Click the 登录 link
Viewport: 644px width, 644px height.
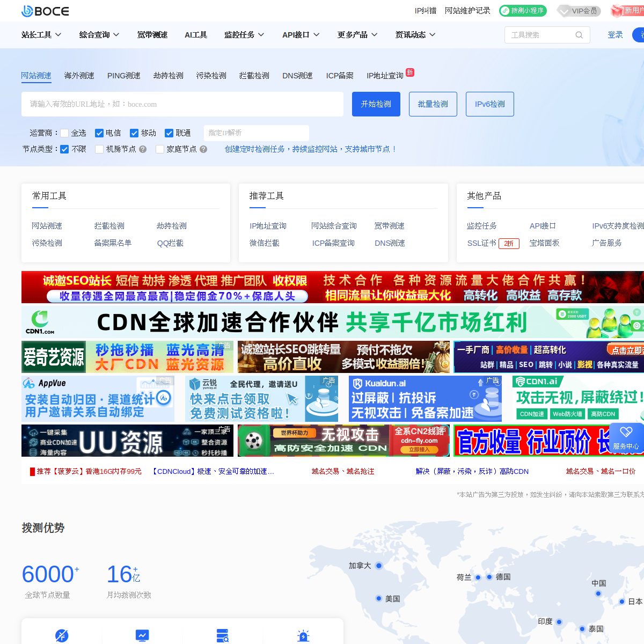[x=616, y=35]
